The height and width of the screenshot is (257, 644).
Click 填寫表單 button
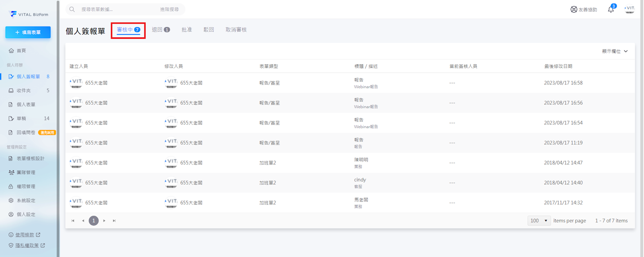pos(28,33)
